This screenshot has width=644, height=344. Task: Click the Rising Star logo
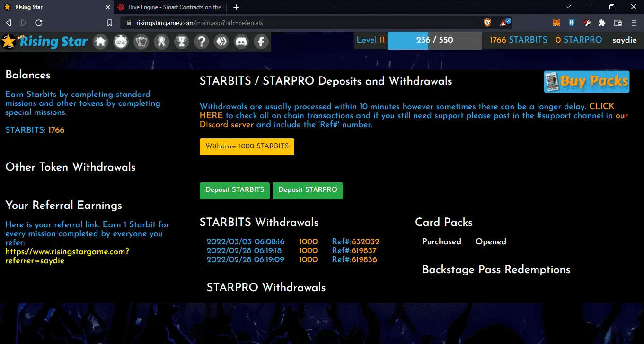point(45,42)
